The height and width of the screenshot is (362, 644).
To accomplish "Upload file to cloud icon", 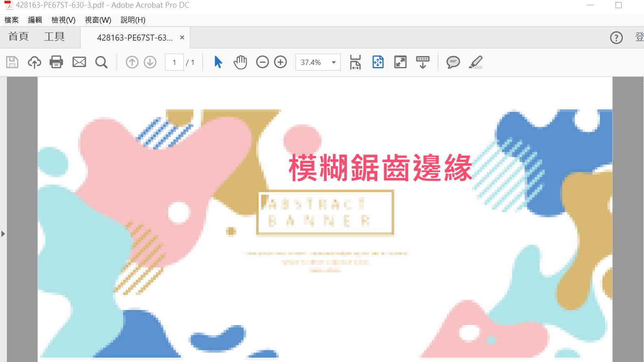I will [x=35, y=62].
